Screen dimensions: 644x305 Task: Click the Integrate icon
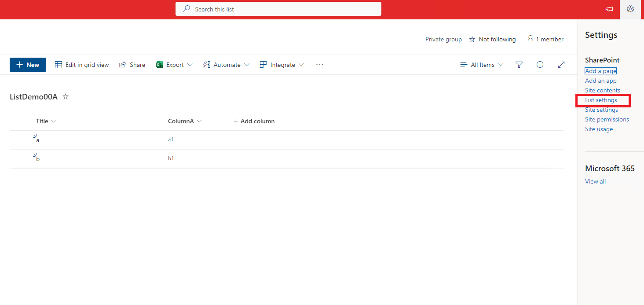click(x=263, y=65)
